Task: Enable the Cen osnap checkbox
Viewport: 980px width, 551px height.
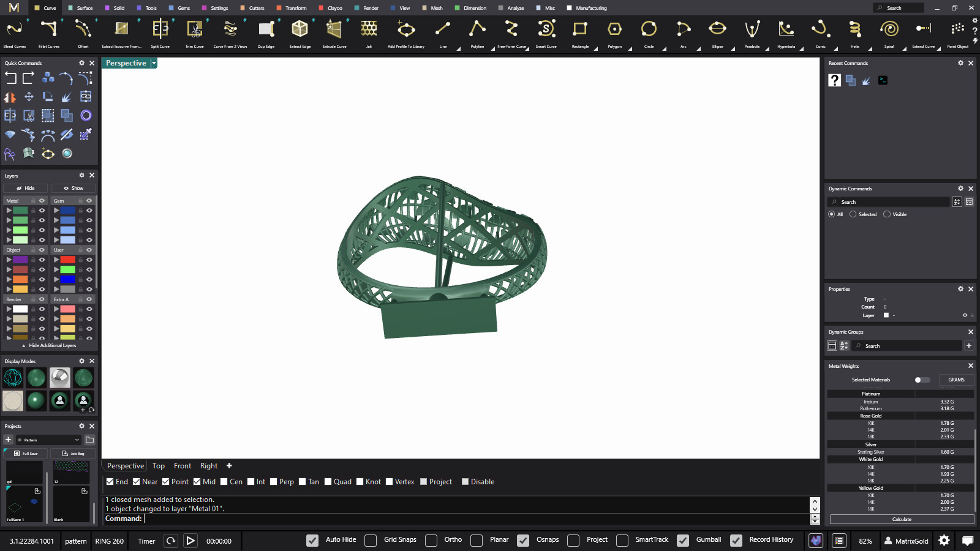Action: point(224,482)
